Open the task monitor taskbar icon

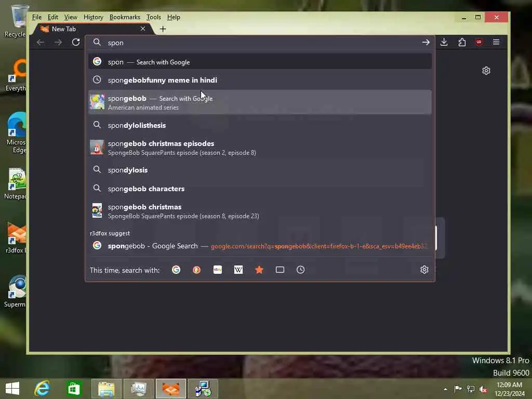139,389
